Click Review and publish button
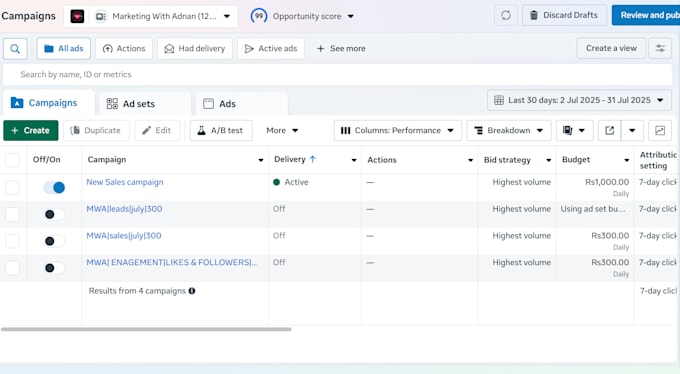Image resolution: width=680 pixels, height=374 pixels. point(646,15)
